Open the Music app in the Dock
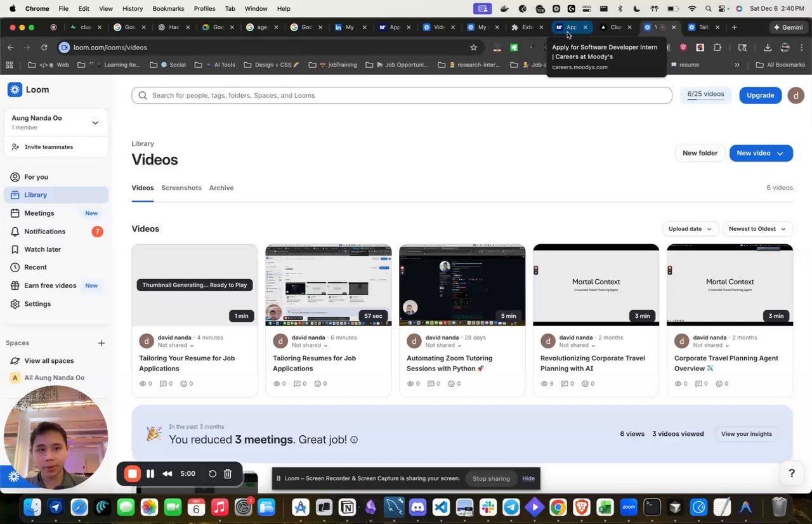Viewport: 812px width, 524px height. pos(219,507)
